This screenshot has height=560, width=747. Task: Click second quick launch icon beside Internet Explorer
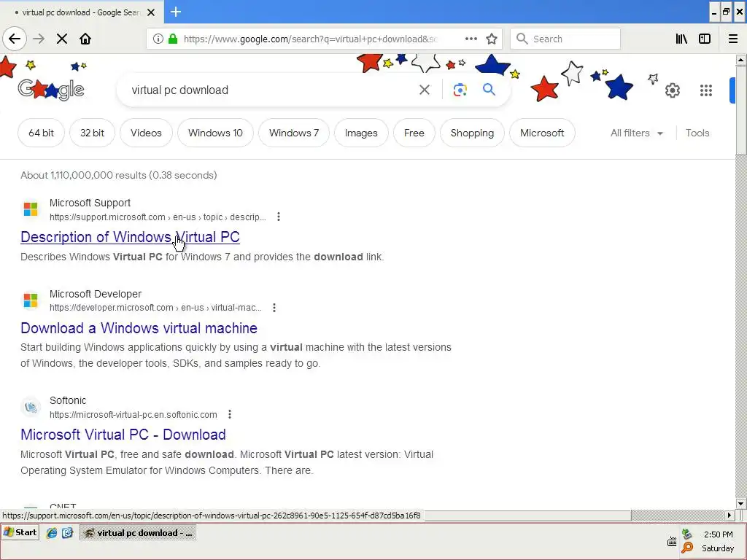[67, 533]
